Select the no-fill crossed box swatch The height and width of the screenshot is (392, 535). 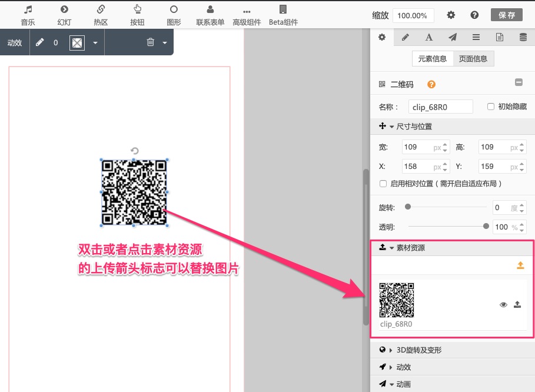[x=77, y=43]
